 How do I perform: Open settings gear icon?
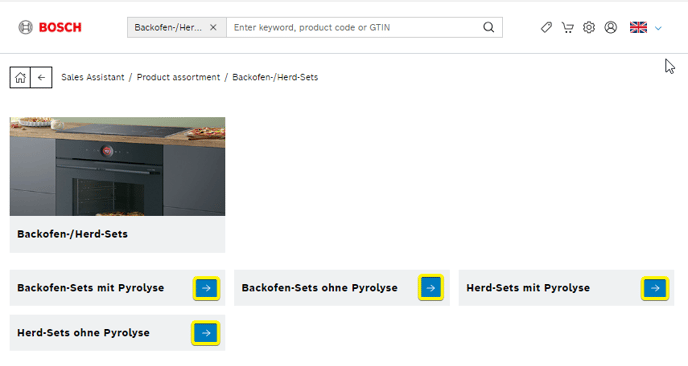(589, 27)
